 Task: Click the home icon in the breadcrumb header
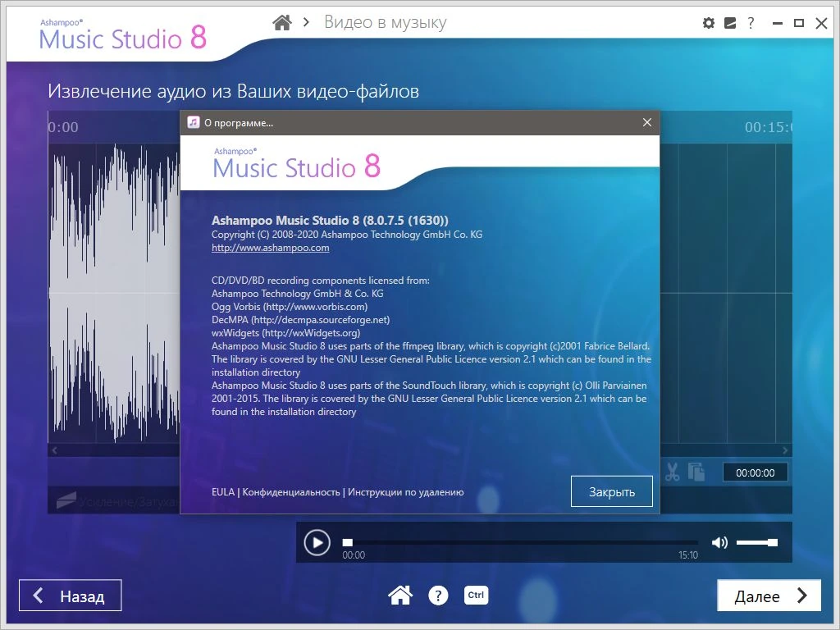pos(282,22)
